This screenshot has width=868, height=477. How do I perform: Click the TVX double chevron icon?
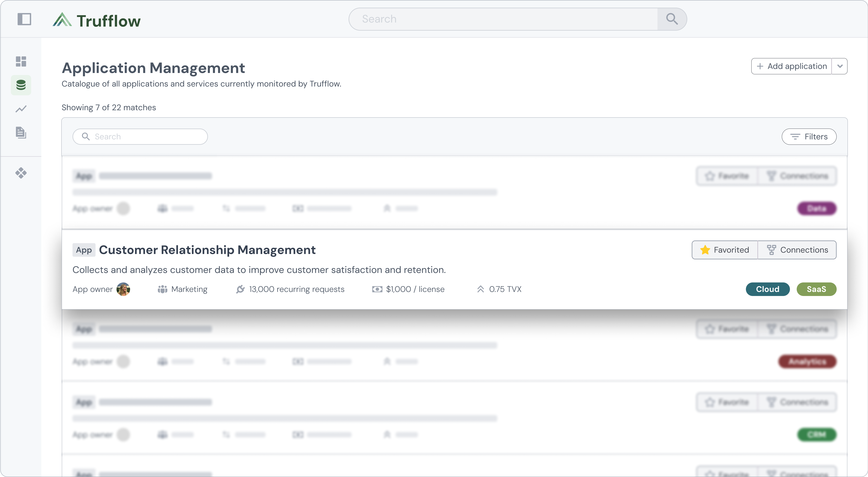click(480, 289)
